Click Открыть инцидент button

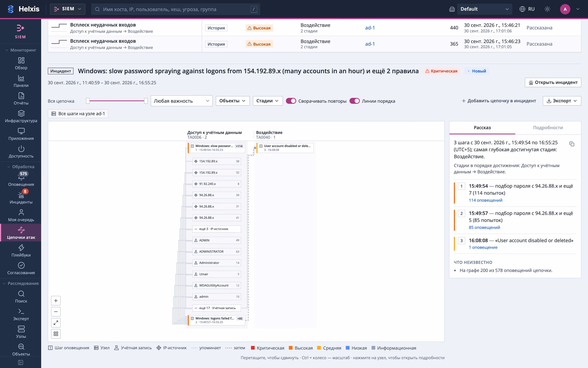point(553,82)
